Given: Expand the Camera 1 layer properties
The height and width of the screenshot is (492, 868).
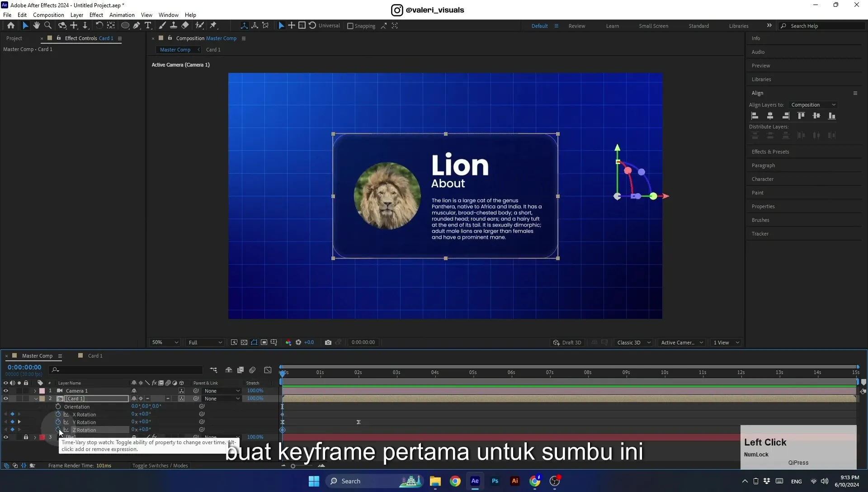Looking at the screenshot, I should (x=35, y=391).
